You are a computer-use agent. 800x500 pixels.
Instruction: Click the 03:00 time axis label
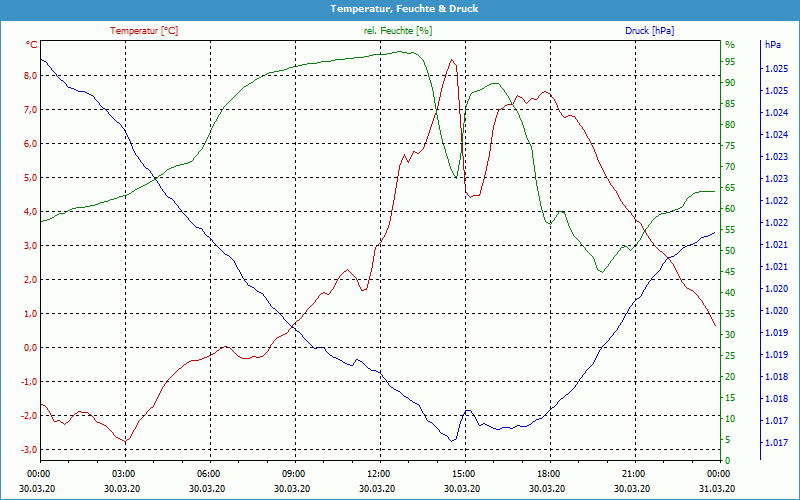click(124, 474)
